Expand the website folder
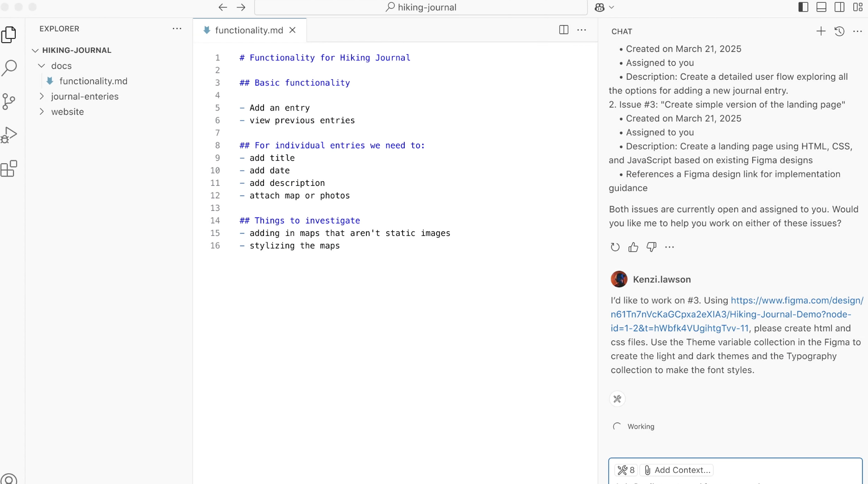Image resolution: width=868 pixels, height=484 pixels. tap(42, 112)
